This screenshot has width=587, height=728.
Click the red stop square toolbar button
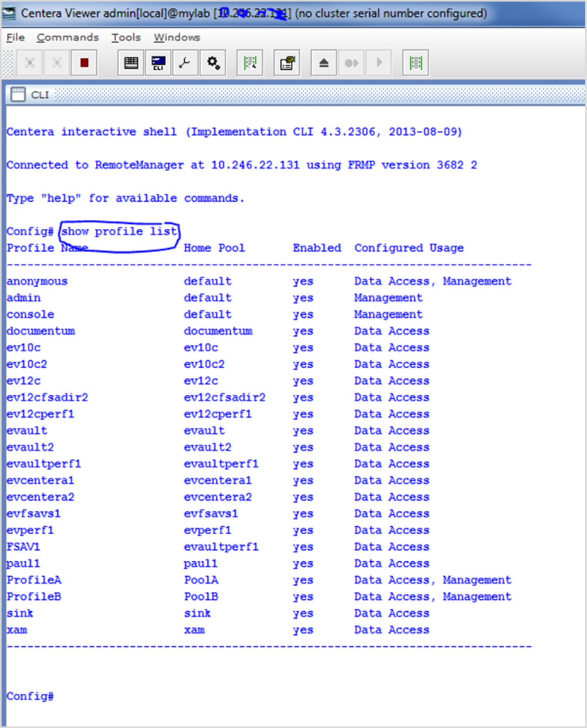coord(84,62)
